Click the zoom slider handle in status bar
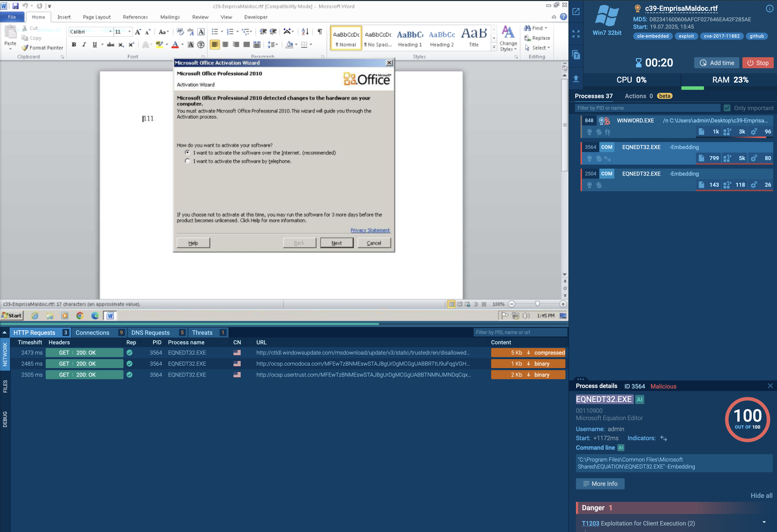The width and height of the screenshot is (777, 532). tap(537, 304)
